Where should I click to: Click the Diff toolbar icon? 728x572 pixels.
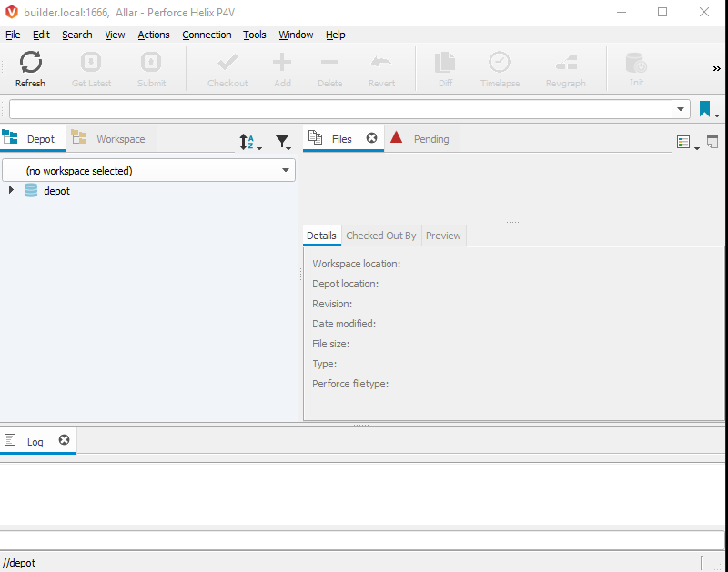(445, 62)
